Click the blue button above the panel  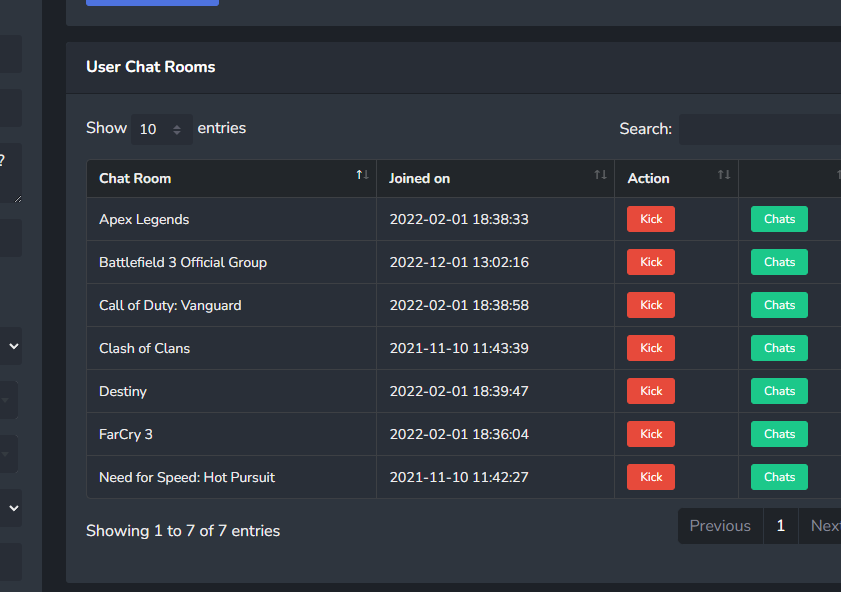pos(152,2)
